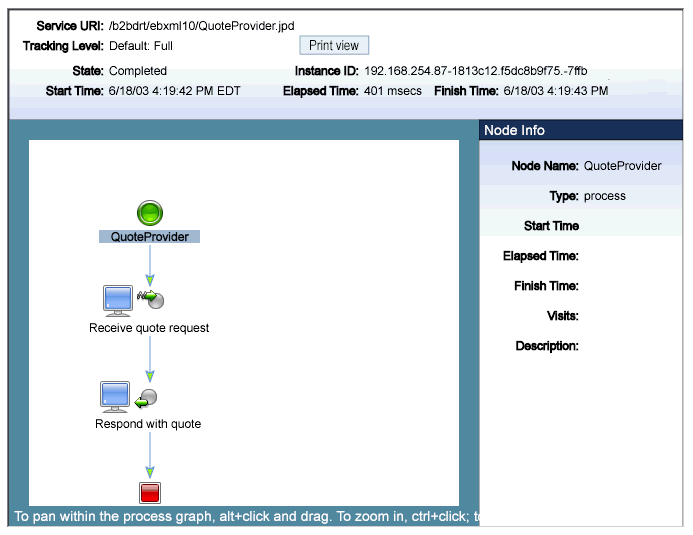Click the reply message arrow icon

click(146, 398)
